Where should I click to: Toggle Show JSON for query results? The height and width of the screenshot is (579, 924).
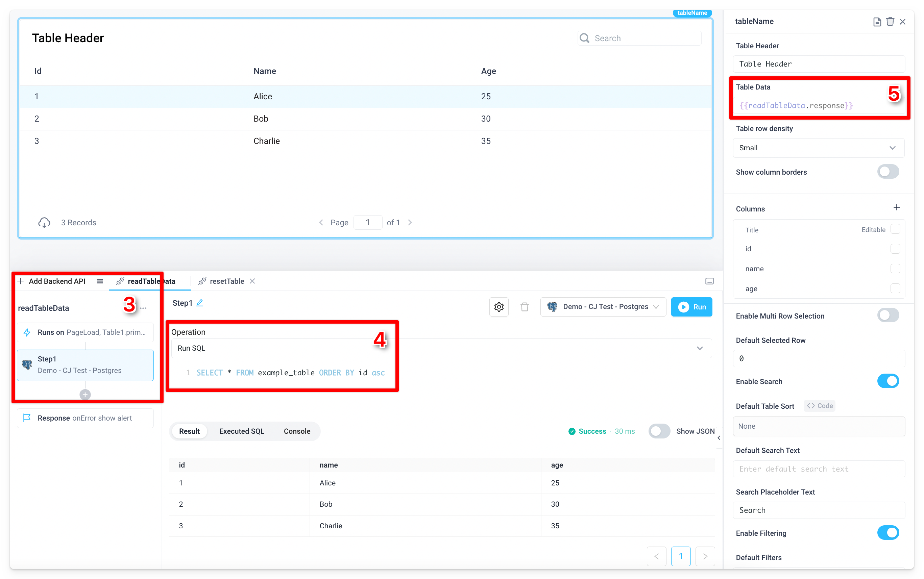coord(659,431)
